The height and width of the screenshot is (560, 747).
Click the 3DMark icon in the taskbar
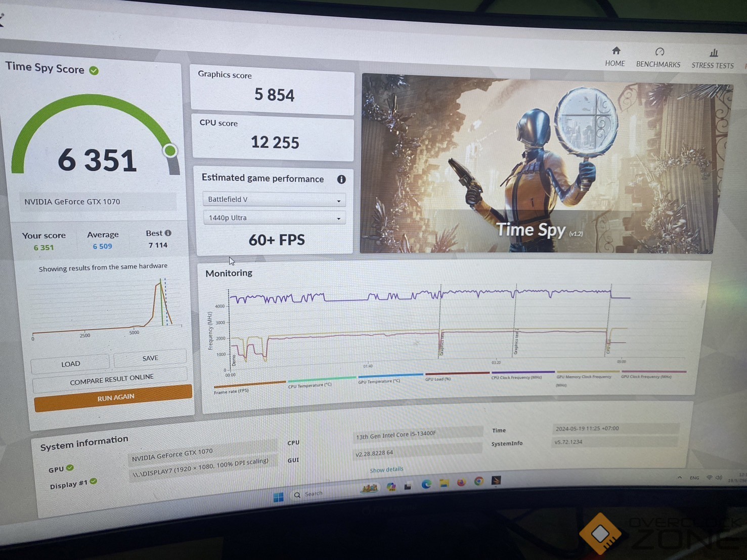496,480
